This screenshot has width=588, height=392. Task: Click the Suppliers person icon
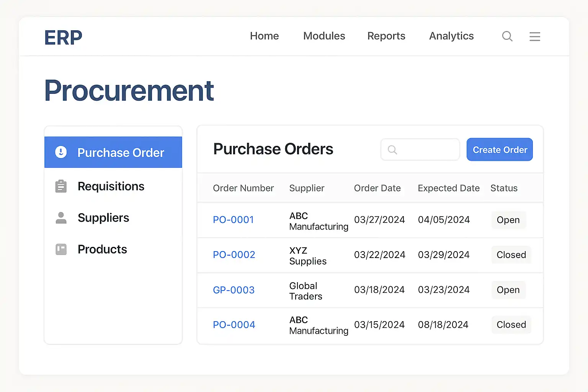[61, 218]
